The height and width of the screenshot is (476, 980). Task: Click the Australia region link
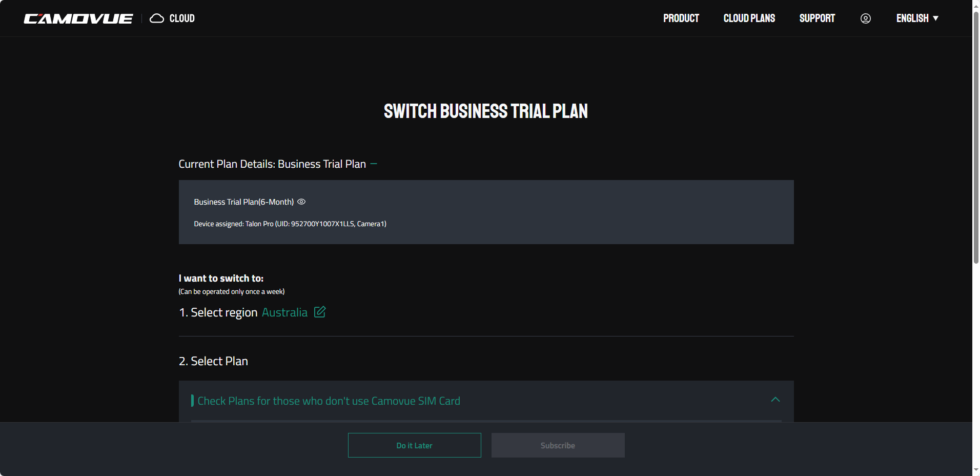click(x=284, y=312)
